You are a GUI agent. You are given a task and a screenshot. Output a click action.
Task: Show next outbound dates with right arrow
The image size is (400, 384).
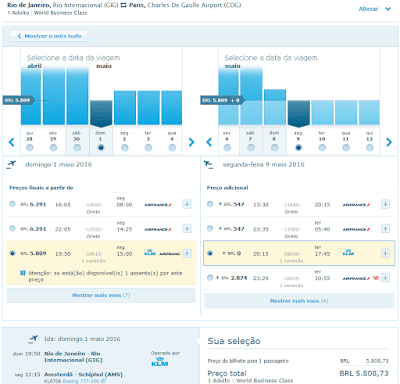[x=191, y=142]
